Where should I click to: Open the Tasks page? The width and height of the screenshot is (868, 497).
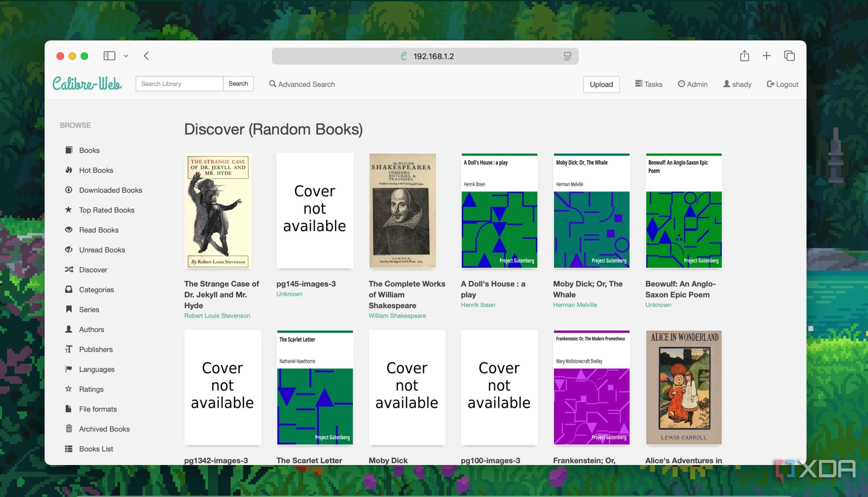(x=649, y=84)
